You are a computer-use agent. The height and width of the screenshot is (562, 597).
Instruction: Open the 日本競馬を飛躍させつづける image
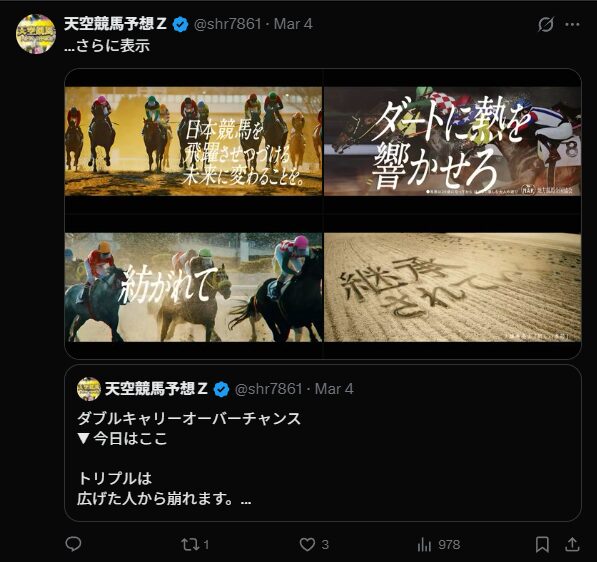coord(193,141)
